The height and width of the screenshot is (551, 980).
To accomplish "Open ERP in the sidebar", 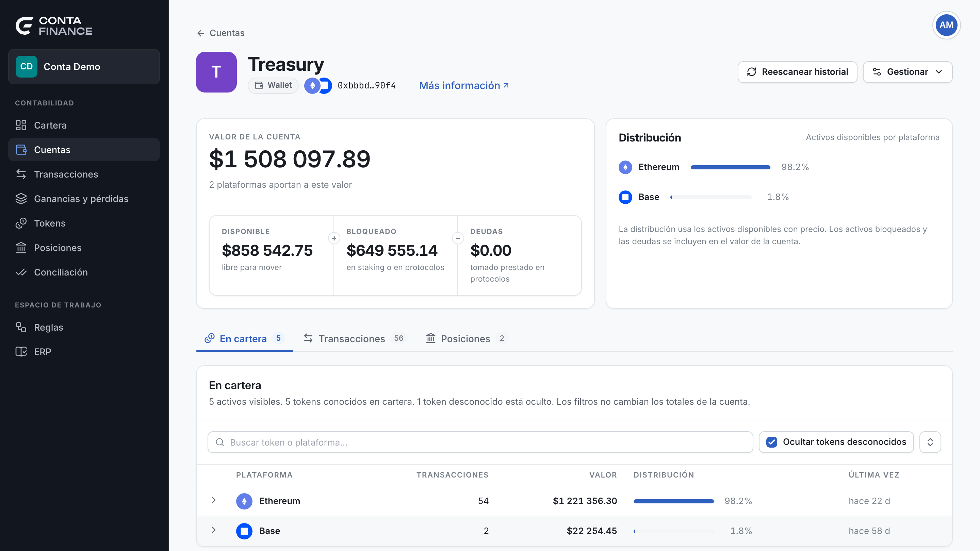I will tap(84, 352).
